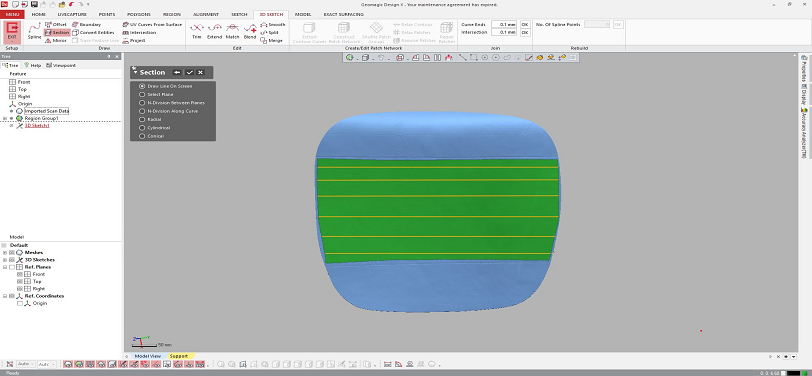This screenshot has height=376, width=812.
Task: Toggle visibility checkbox for Meshes
Action: 11,252
